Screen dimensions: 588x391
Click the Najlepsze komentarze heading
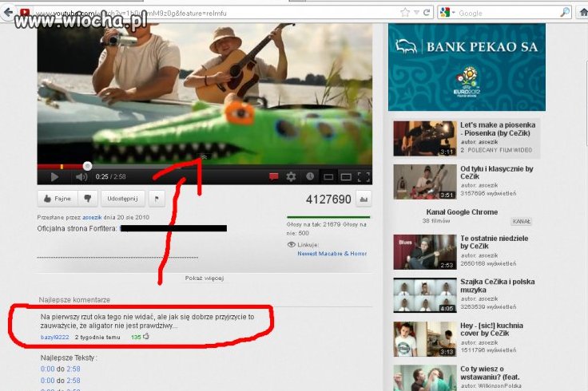click(74, 300)
